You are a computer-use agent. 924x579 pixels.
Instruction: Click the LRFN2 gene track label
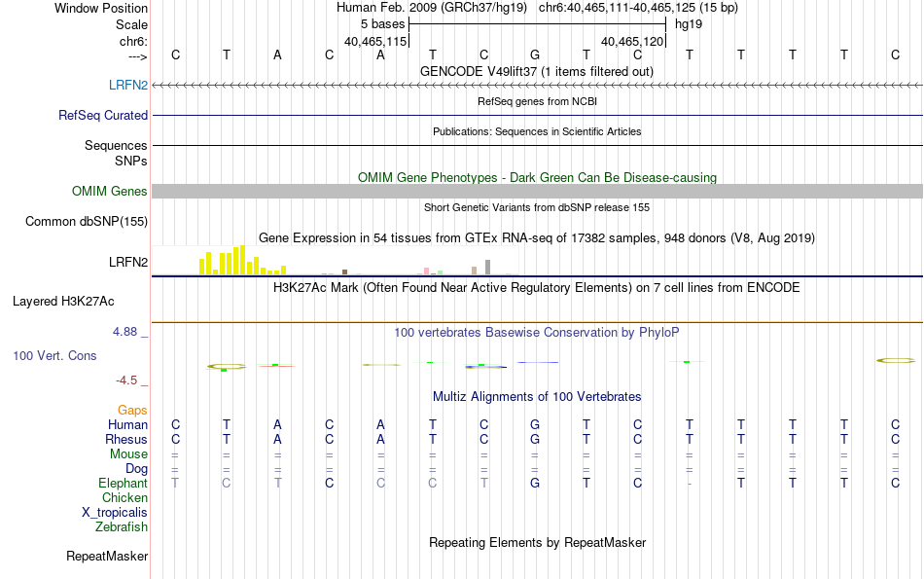coord(127,85)
